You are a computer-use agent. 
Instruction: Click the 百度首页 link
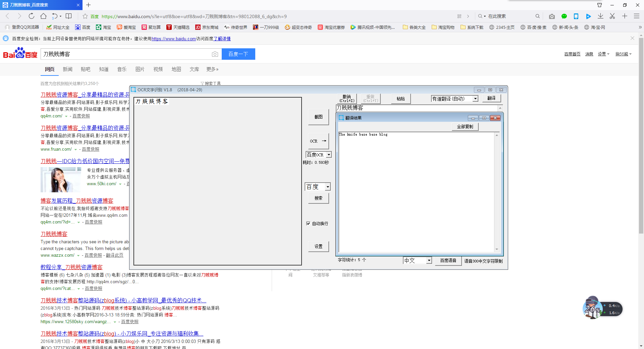tap(572, 54)
